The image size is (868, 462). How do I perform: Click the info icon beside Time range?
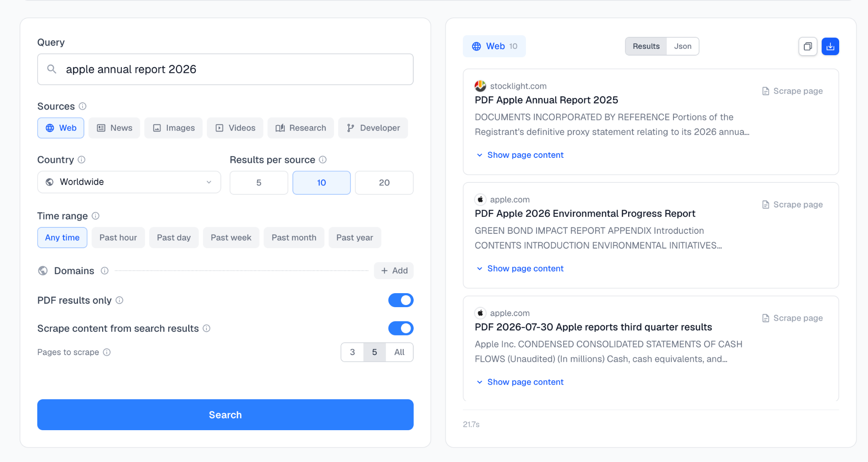tap(96, 216)
